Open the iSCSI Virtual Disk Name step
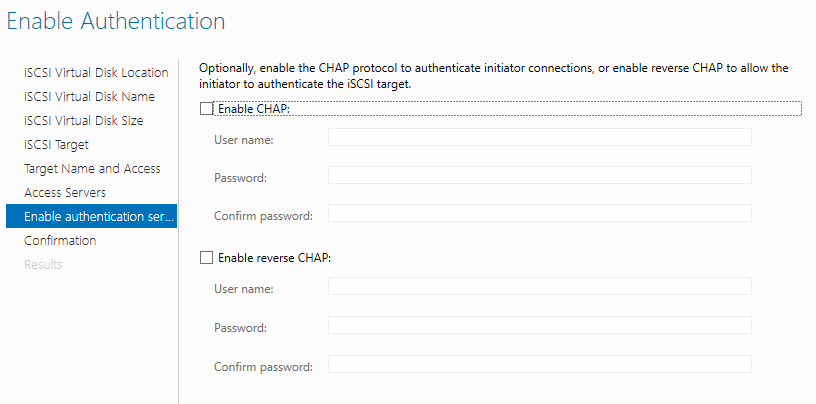 point(90,96)
